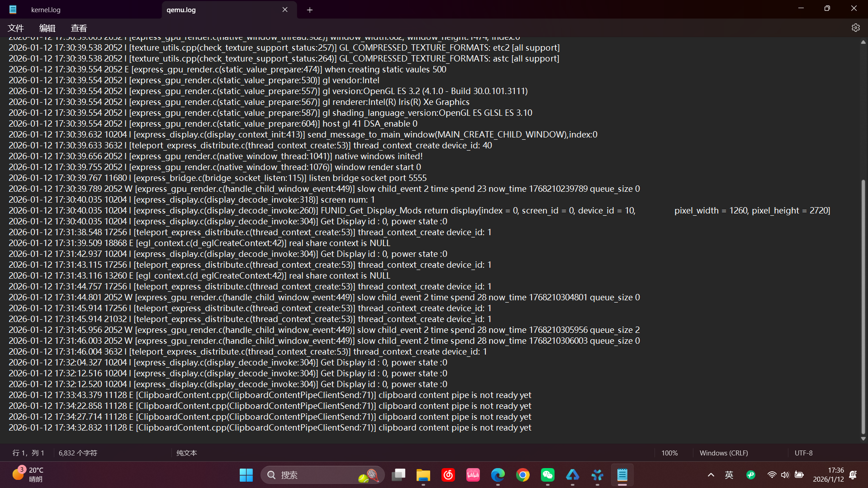The image size is (868, 488).
Task: Open Google Chrome from the taskbar
Action: coord(523,475)
